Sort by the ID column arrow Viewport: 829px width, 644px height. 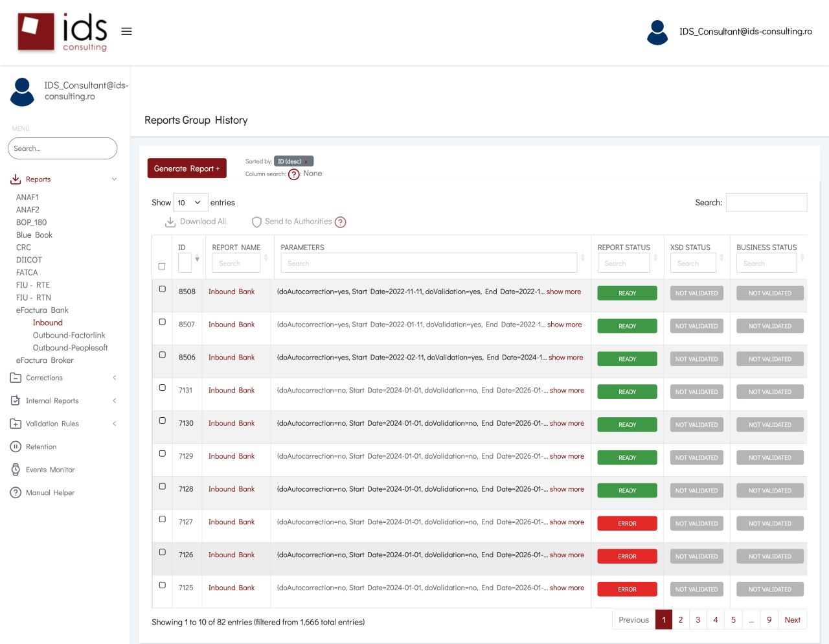pos(197,259)
